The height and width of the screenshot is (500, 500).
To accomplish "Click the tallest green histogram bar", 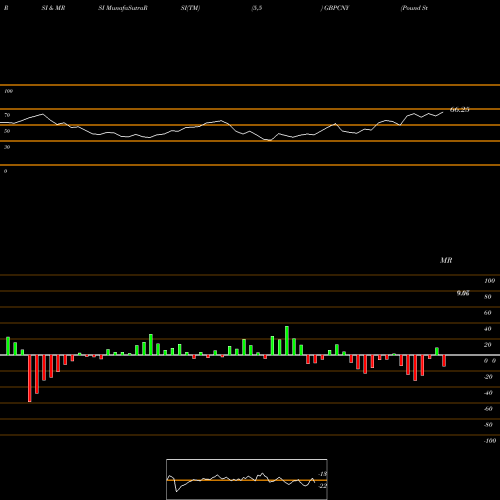I will [287, 340].
